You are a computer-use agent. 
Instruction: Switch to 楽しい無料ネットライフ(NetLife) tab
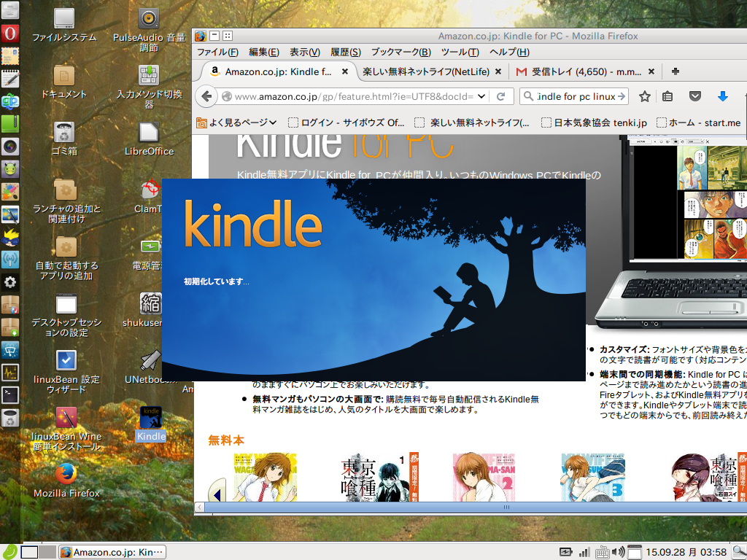[426, 71]
